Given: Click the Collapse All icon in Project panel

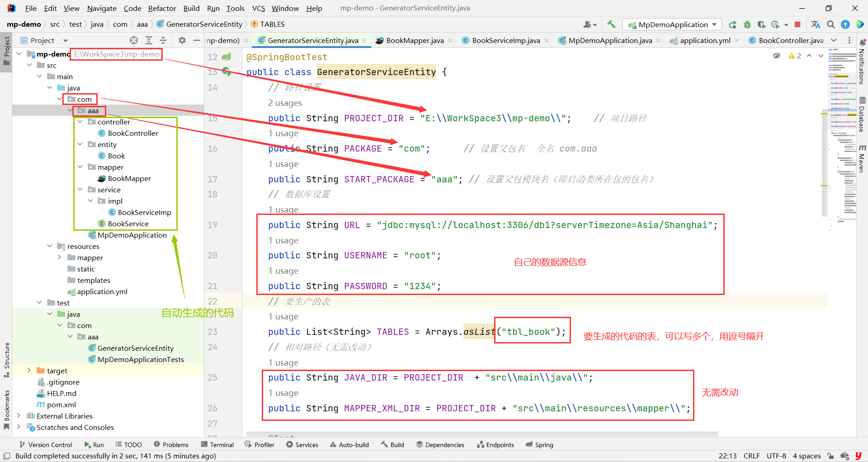Looking at the screenshot, I should (163, 40).
